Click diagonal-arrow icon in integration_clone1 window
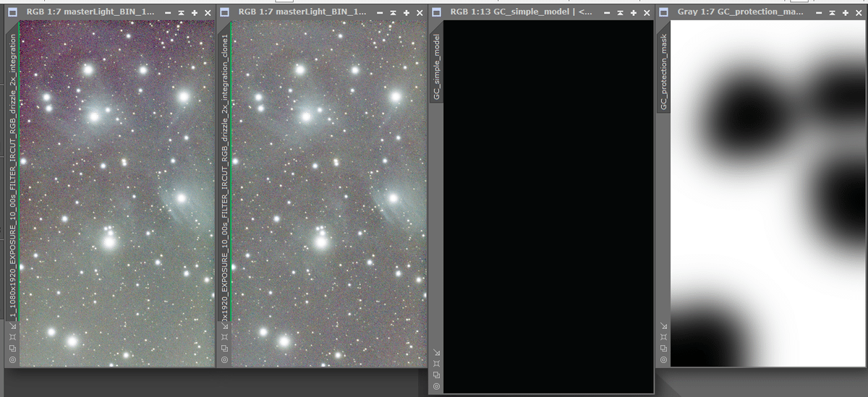Viewport: 868px width, 397px height. [x=224, y=326]
